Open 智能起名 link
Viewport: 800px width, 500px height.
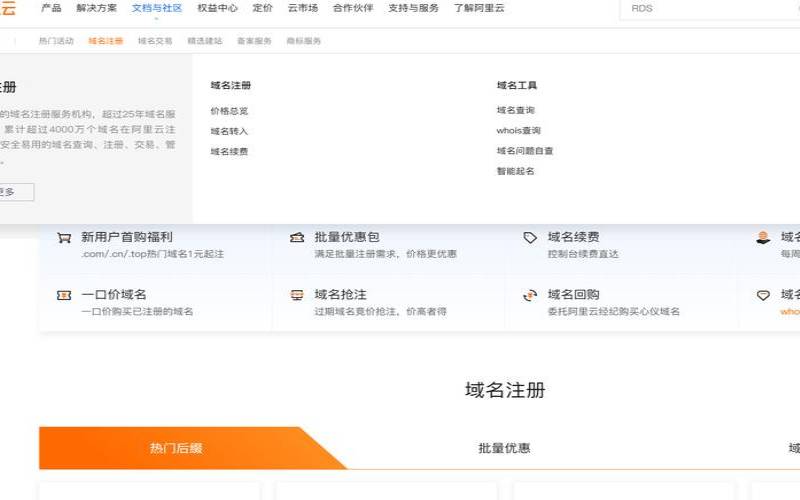pyautogui.click(x=516, y=171)
